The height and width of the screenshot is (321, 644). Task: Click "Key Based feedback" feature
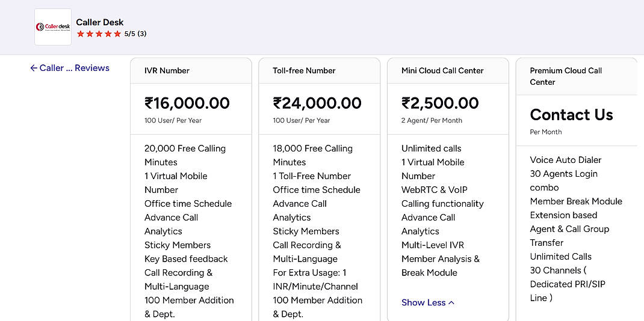tap(186, 259)
